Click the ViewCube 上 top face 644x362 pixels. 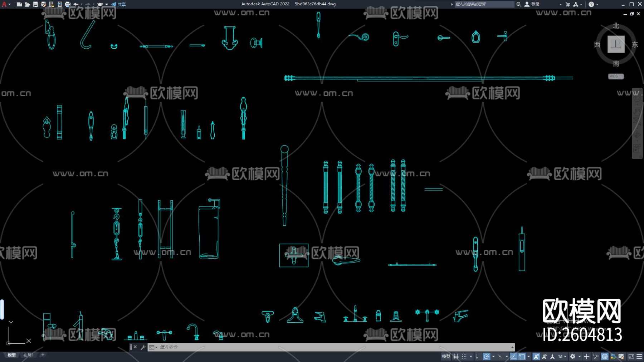[x=616, y=44]
